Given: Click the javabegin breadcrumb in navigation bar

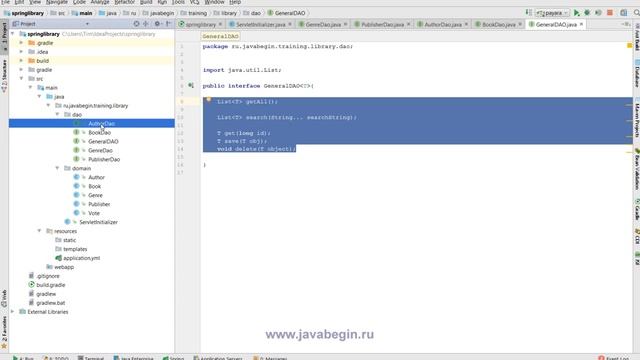Looking at the screenshot, I should (x=158, y=13).
